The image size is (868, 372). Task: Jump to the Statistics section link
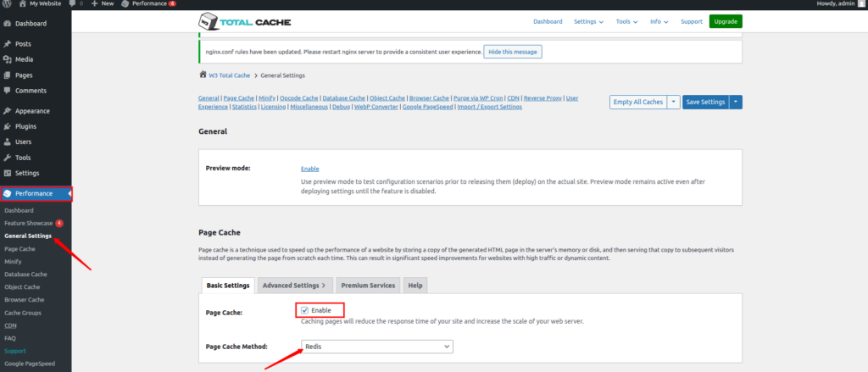click(x=244, y=107)
